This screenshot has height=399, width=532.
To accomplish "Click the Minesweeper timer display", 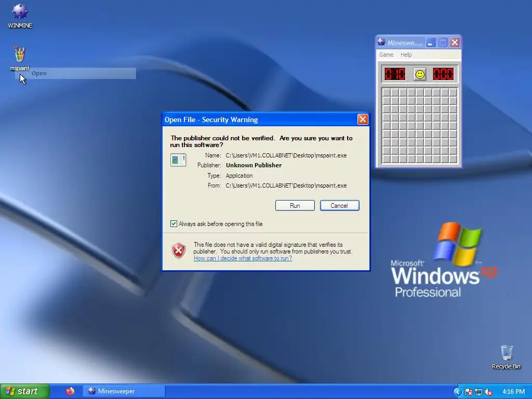I will (x=444, y=74).
